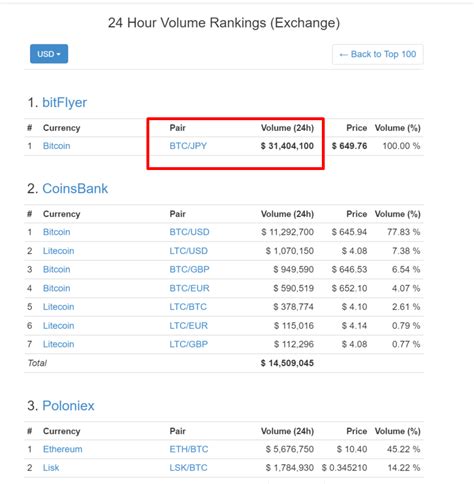The height and width of the screenshot is (484, 474).
Task: Select the $ 0.345210 Lisk price
Action: (x=344, y=468)
